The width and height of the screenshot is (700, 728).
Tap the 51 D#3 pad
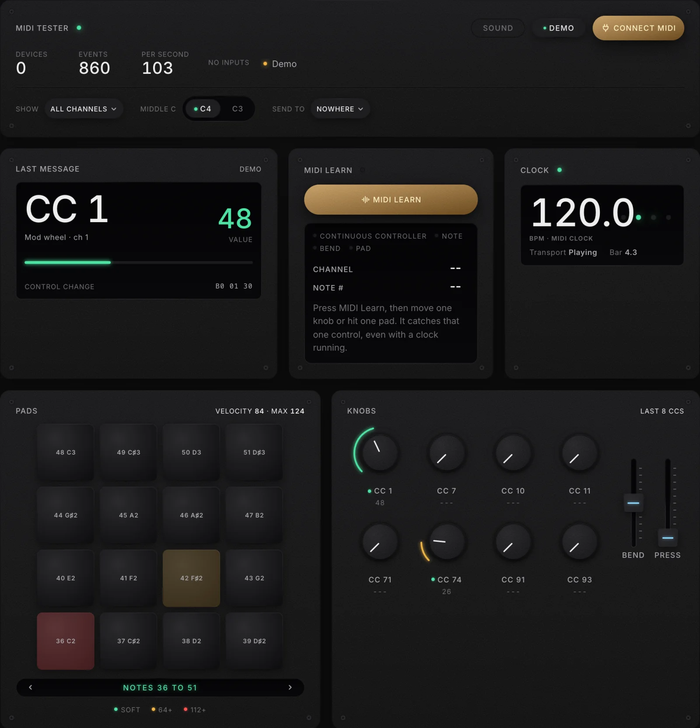(x=254, y=452)
